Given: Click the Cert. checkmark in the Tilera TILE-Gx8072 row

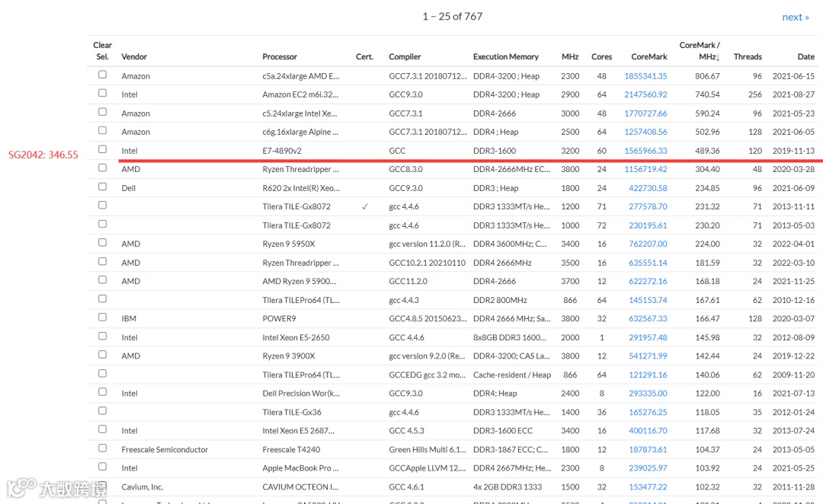Looking at the screenshot, I should [364, 206].
